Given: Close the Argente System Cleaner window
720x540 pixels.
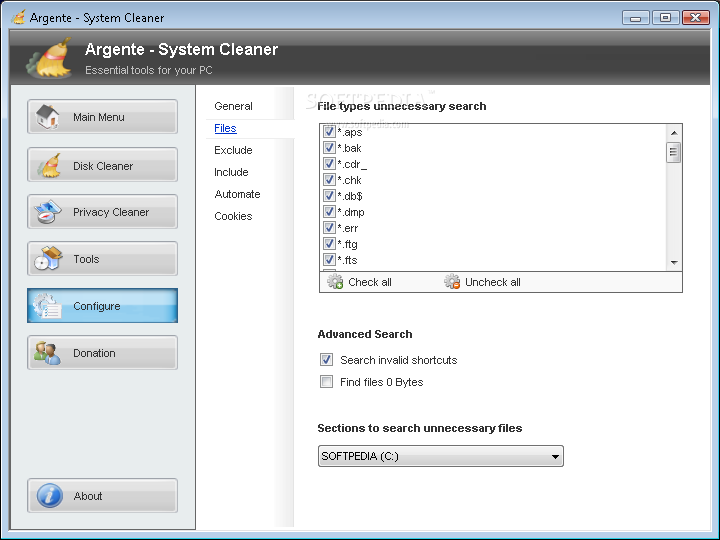Looking at the screenshot, I should (695, 18).
